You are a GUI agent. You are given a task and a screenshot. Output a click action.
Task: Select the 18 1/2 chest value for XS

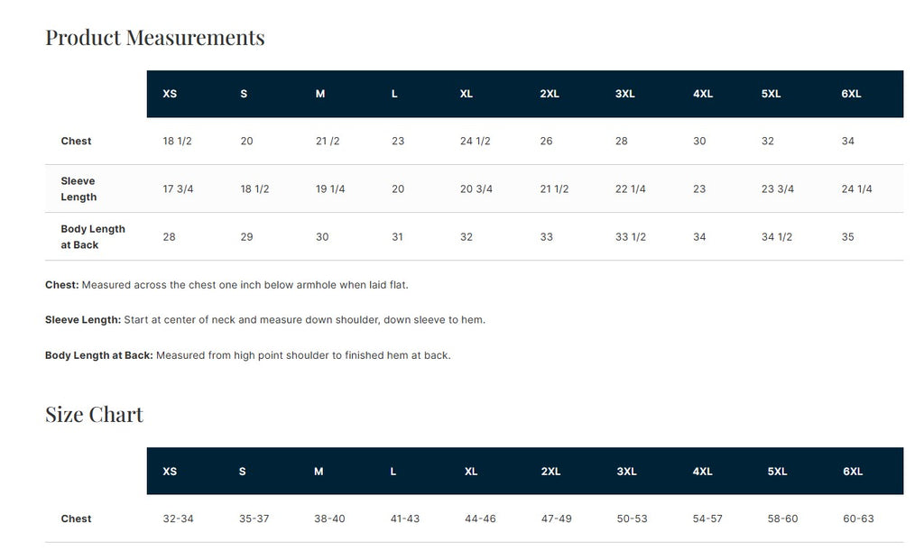point(175,142)
